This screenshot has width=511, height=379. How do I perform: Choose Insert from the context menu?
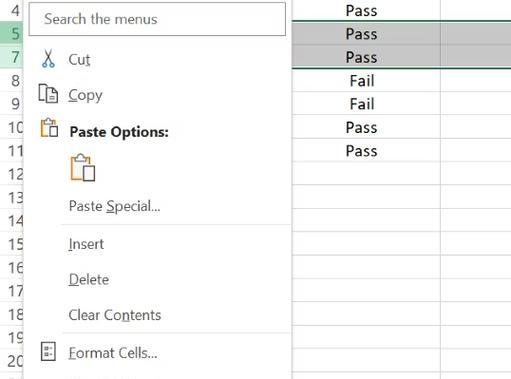click(x=86, y=244)
